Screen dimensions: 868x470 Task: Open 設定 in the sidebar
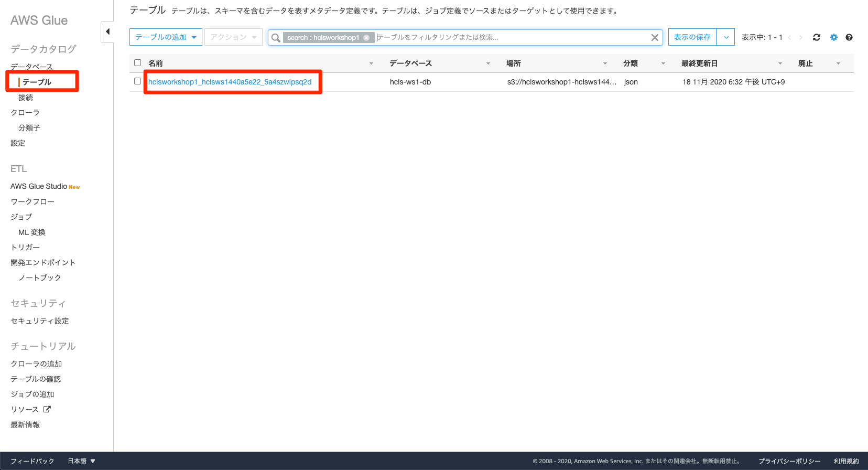point(18,143)
